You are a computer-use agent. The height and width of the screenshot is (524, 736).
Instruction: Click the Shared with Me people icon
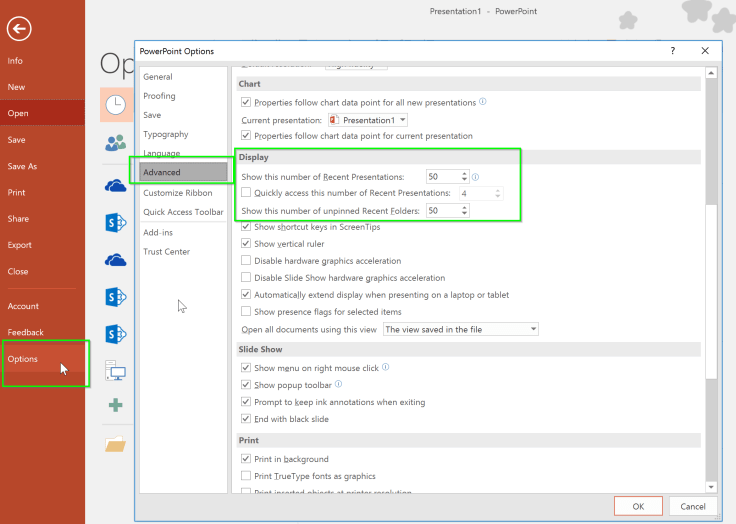(x=115, y=143)
